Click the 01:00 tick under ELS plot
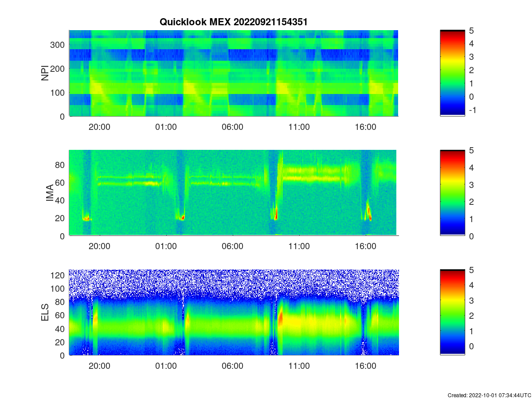The image size is (532, 399). [x=166, y=366]
